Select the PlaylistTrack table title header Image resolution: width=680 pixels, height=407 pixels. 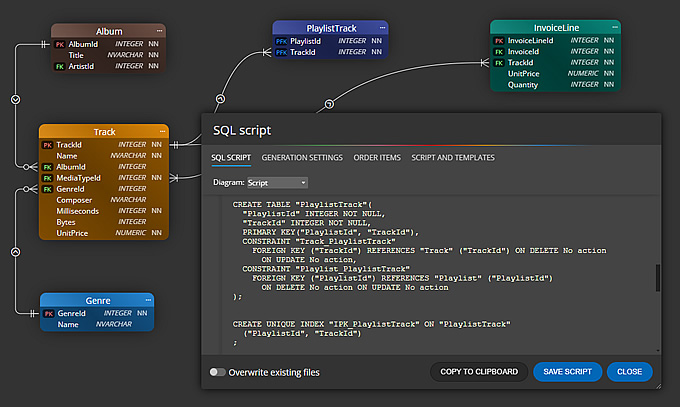[x=331, y=28]
